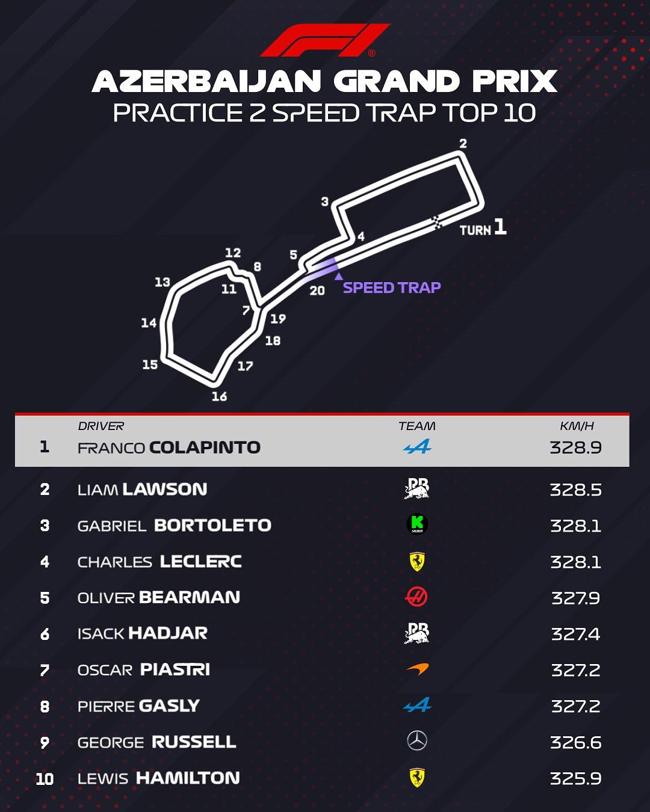Viewport: 650px width, 812px height.
Task: Click the Mercedes star logo
Action: (417, 741)
